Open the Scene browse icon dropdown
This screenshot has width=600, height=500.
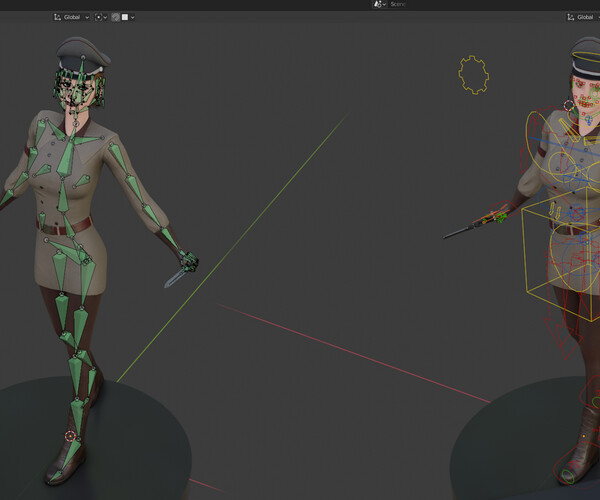pyautogui.click(x=379, y=4)
